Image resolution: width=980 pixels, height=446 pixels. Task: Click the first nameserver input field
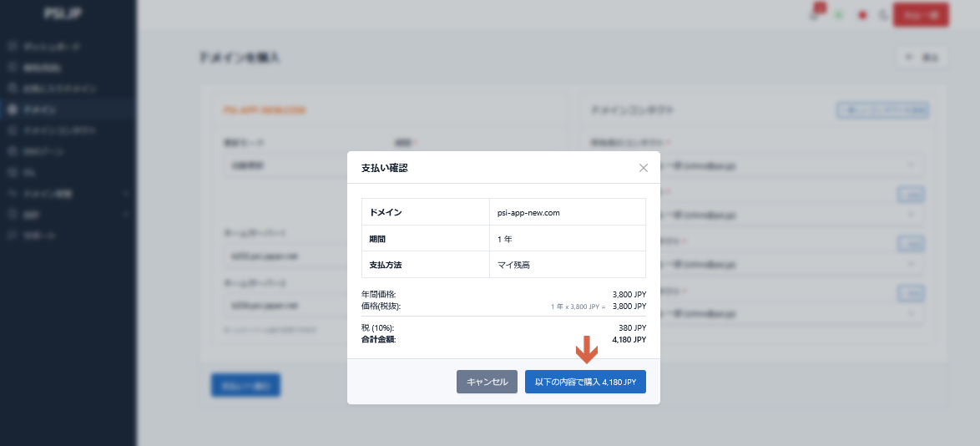click(284, 256)
